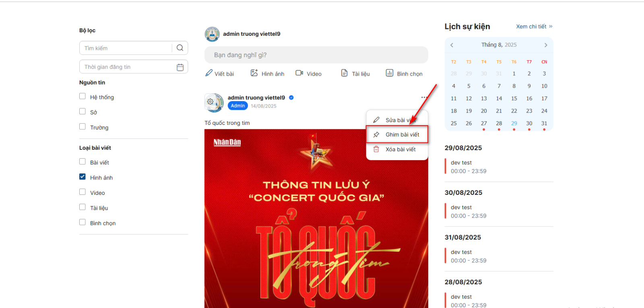644x308 pixels.
Task: Enable the Hệ thống source checkbox
Action: [83, 96]
